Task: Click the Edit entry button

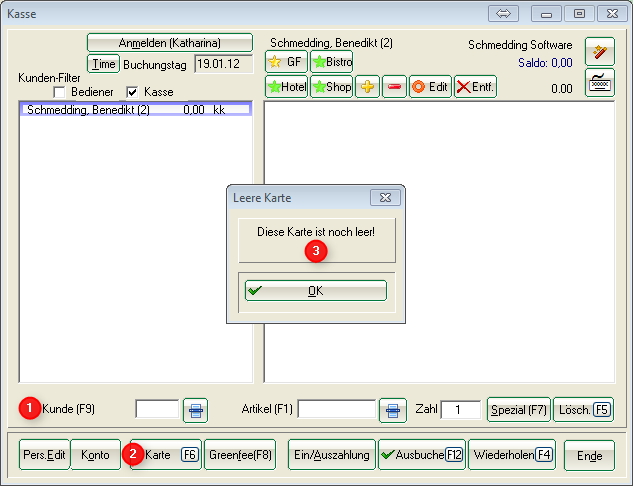Action: [x=430, y=87]
